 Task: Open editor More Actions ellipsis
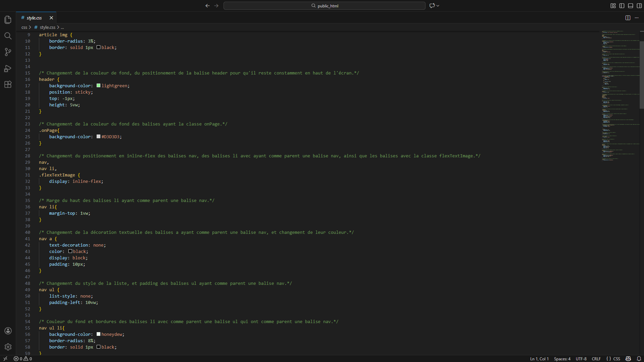(x=637, y=18)
